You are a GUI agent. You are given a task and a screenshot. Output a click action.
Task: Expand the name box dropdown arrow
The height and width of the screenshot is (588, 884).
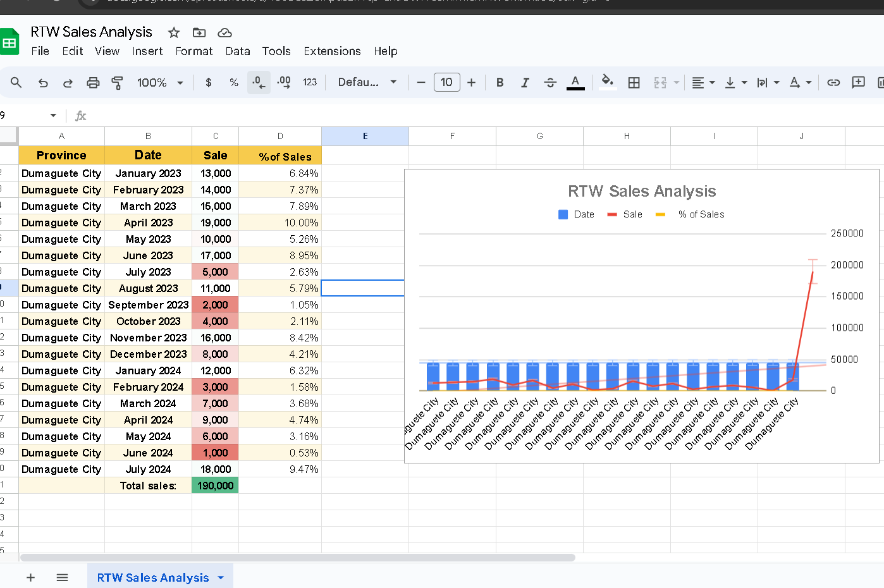(x=53, y=115)
